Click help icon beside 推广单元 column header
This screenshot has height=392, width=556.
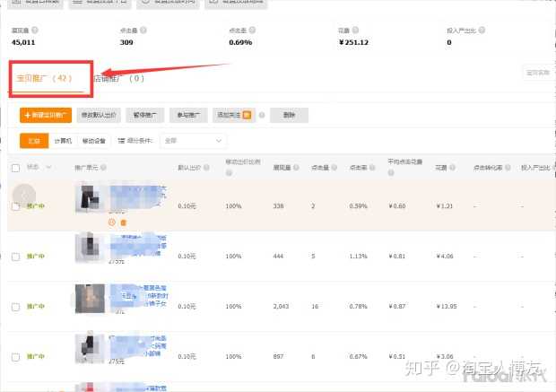click(101, 168)
